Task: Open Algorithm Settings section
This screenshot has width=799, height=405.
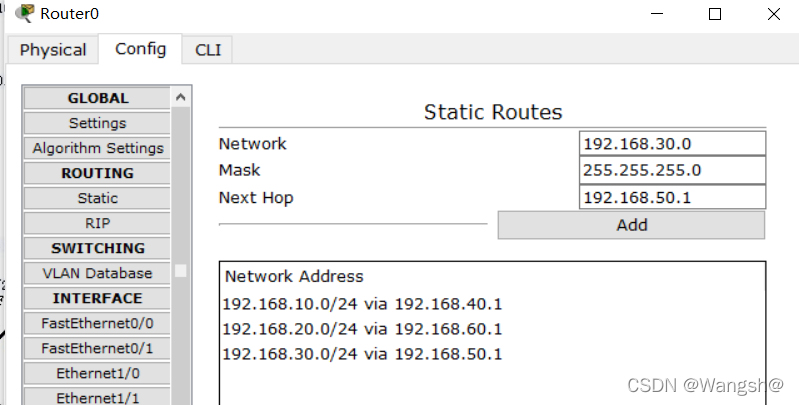Action: tap(97, 148)
